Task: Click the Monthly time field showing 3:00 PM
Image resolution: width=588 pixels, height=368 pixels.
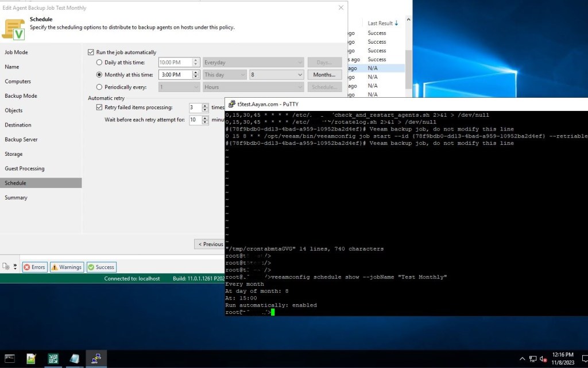Action: pyautogui.click(x=175, y=75)
